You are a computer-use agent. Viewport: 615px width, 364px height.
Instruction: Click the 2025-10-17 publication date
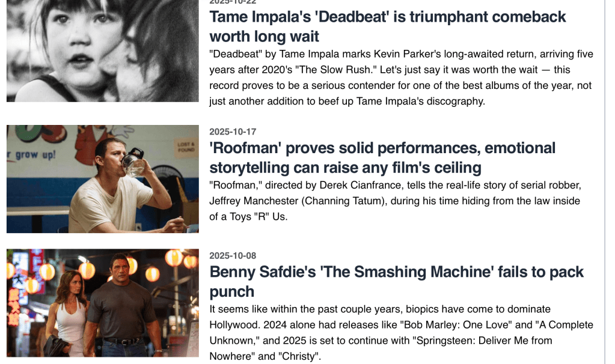pyautogui.click(x=233, y=132)
